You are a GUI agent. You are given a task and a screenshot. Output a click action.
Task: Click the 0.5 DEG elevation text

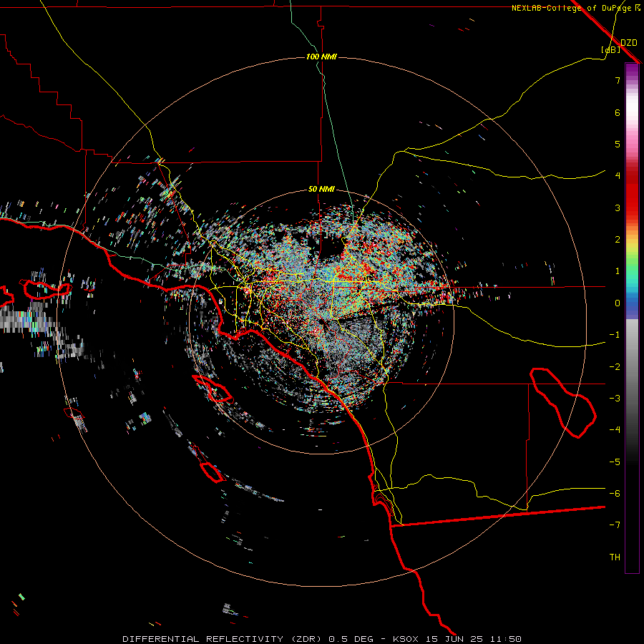(351, 639)
